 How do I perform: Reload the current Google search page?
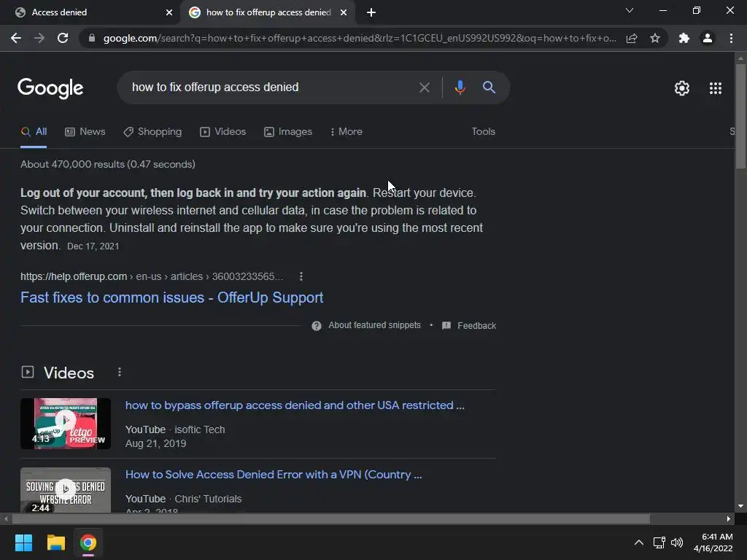click(x=63, y=38)
